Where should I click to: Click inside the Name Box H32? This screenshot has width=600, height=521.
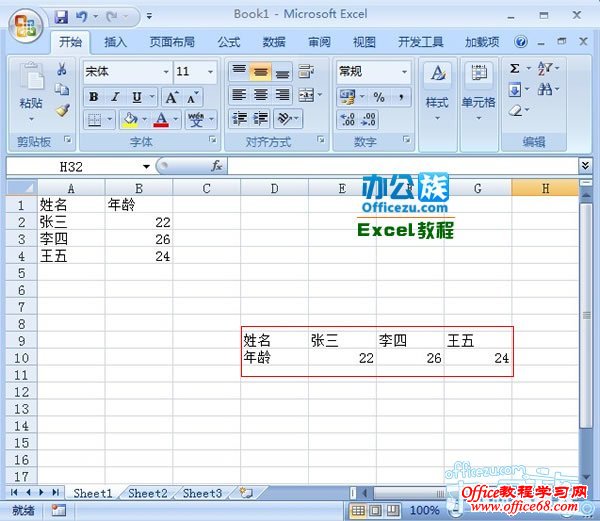(71, 166)
